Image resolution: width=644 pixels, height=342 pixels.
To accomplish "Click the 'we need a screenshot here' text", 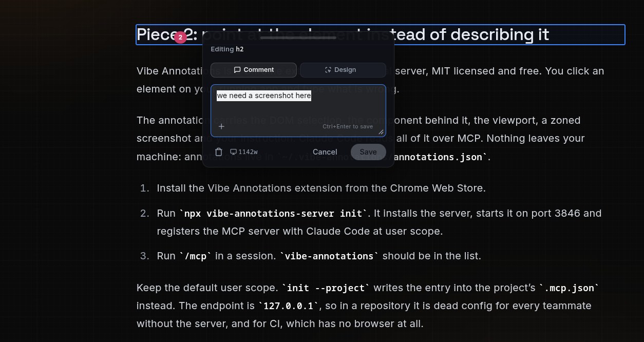I will pyautogui.click(x=264, y=96).
